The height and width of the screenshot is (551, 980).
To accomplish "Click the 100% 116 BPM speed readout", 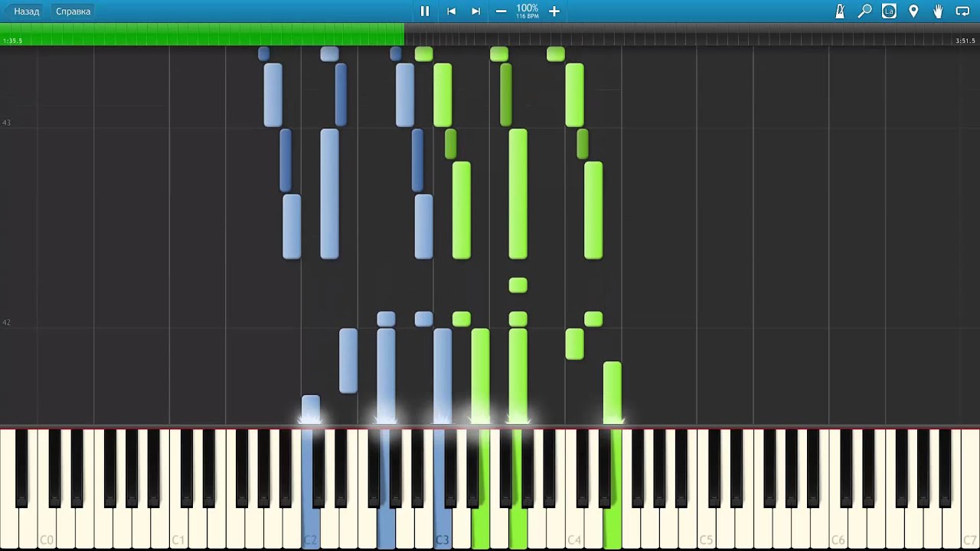I will [528, 11].
